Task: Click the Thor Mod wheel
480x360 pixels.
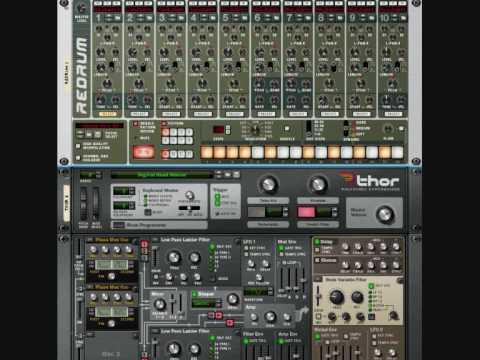Action: point(96,203)
